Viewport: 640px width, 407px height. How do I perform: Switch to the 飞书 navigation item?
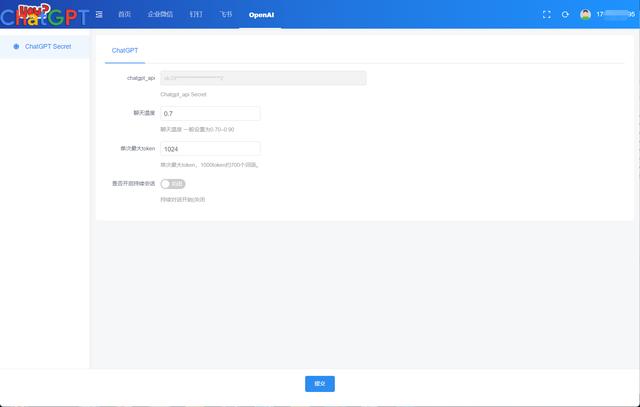click(x=226, y=14)
